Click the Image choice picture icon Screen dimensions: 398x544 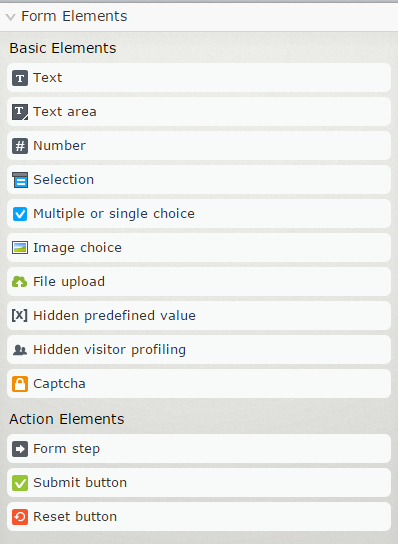[20, 248]
